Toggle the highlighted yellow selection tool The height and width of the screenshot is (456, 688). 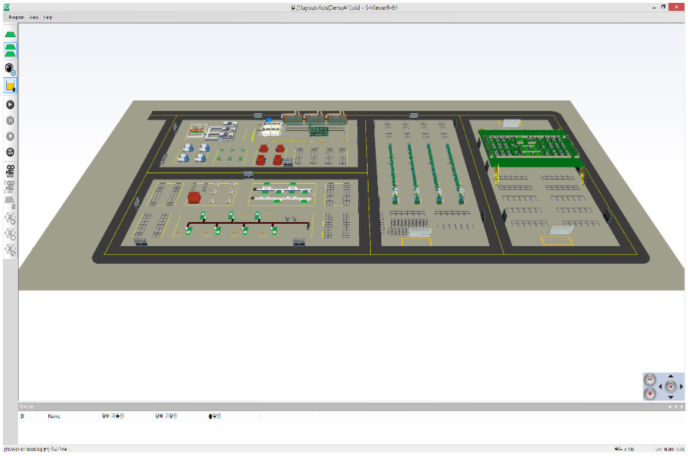coord(10,86)
